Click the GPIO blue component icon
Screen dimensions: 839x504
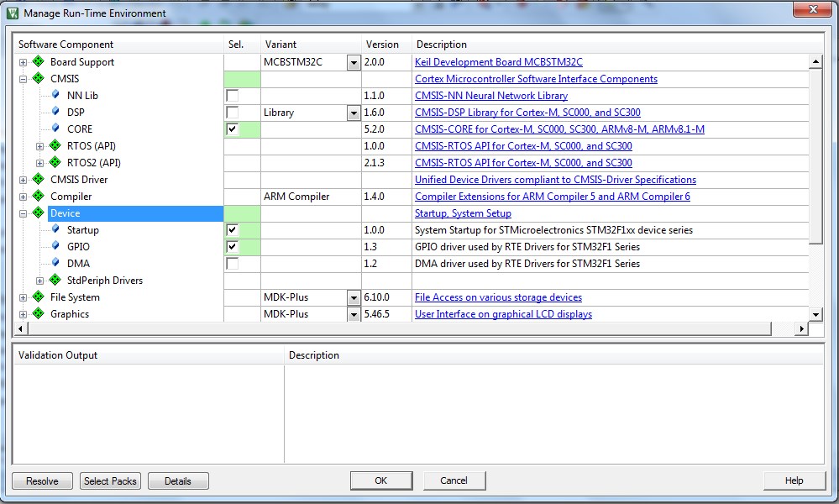pos(55,246)
